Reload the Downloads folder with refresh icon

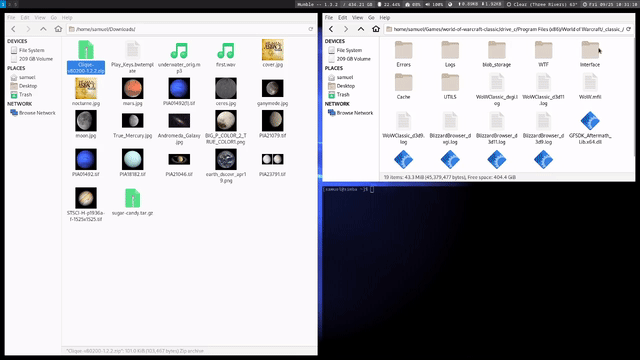(311, 29)
